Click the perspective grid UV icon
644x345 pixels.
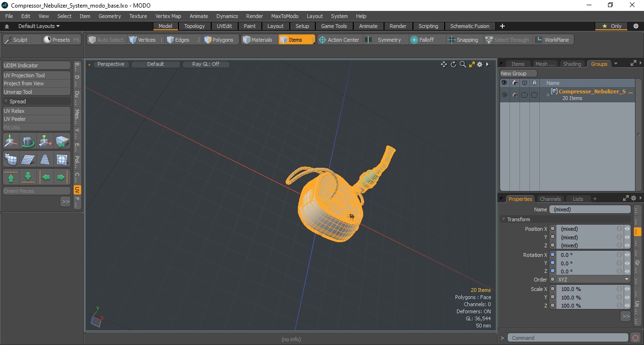[x=45, y=159]
